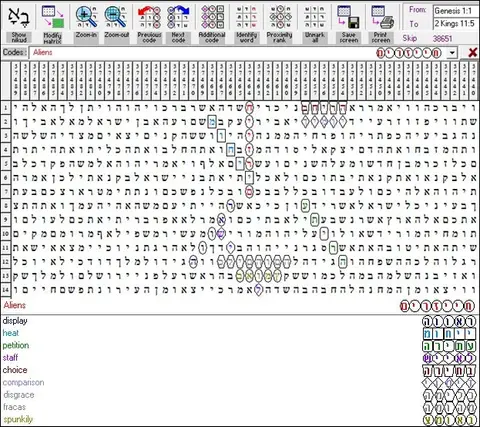Select the Identify word tool
Image resolution: width=480 pixels, height=427 pixels.
(246, 17)
